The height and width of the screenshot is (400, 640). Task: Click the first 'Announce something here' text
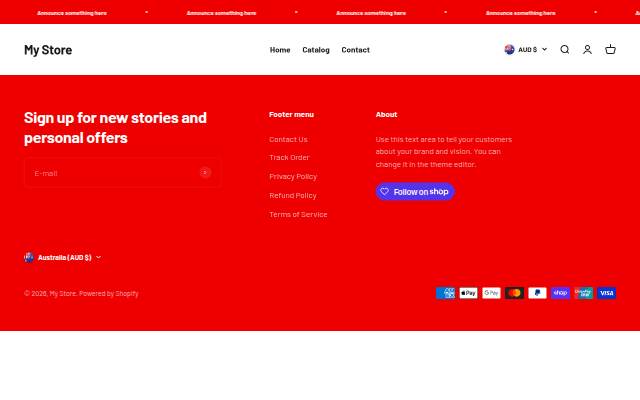[72, 13]
